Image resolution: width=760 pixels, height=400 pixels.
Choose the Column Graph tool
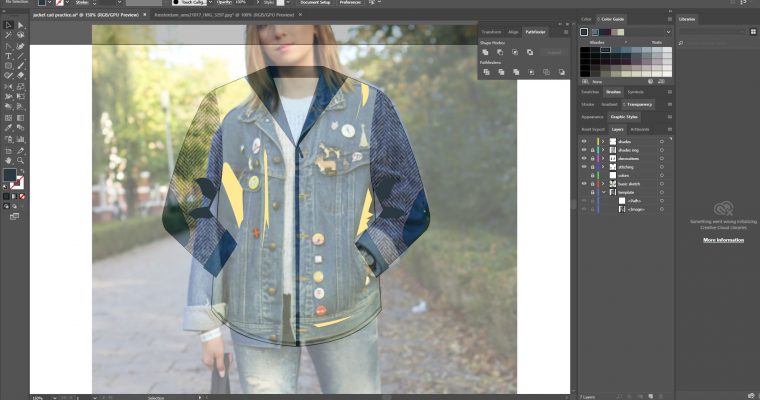point(21,139)
